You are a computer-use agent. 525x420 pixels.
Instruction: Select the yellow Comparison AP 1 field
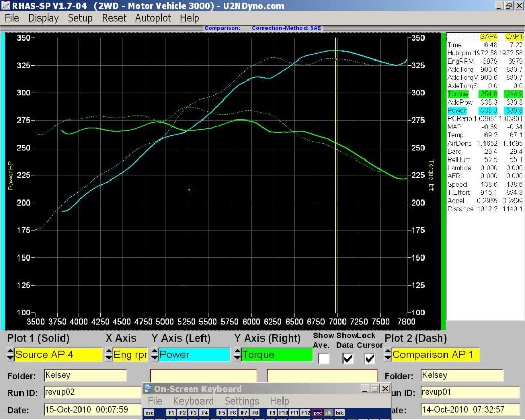pos(436,355)
